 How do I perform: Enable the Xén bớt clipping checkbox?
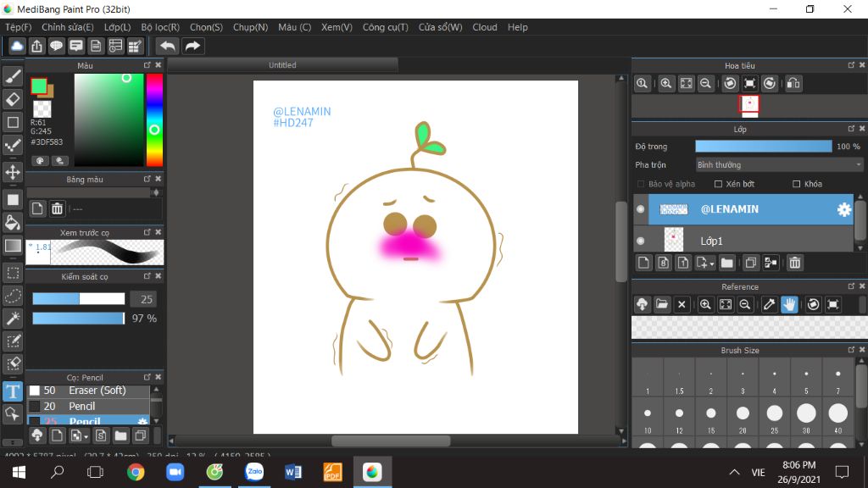coord(718,184)
